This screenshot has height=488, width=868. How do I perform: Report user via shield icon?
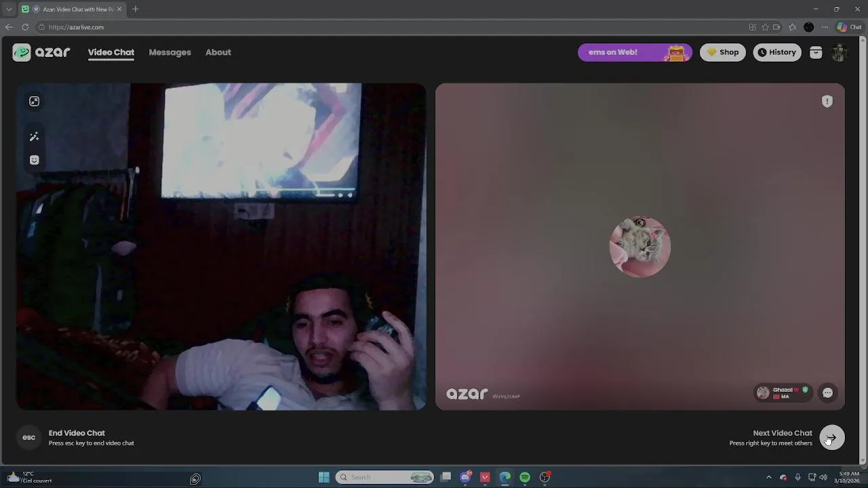(827, 102)
